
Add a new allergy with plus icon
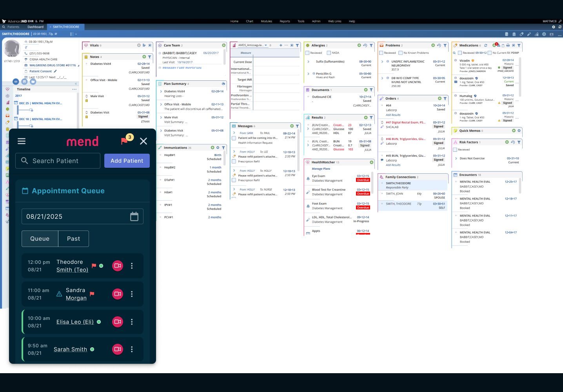point(359,45)
